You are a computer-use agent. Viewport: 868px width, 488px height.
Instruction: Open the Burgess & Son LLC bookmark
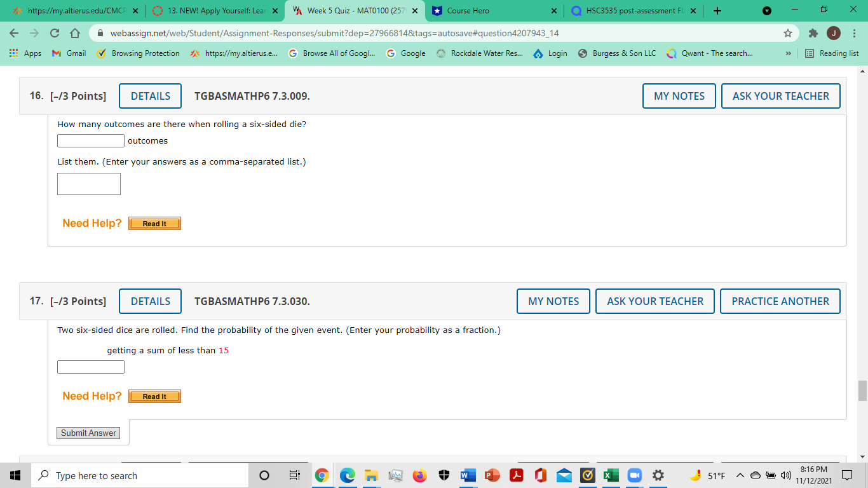pos(617,53)
